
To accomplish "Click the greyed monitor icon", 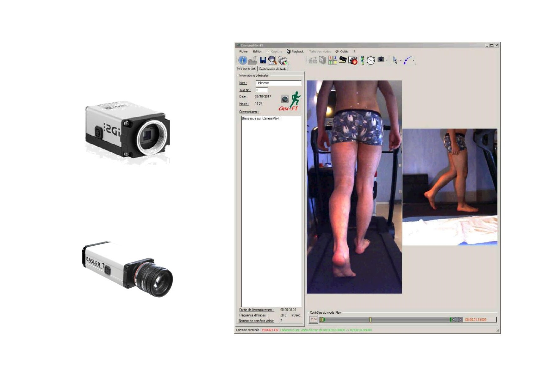I will 322,60.
